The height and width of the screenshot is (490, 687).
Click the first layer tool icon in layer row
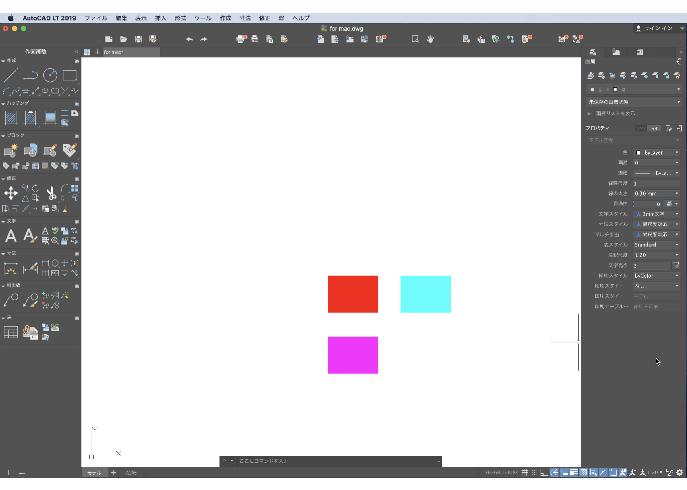pos(591,75)
